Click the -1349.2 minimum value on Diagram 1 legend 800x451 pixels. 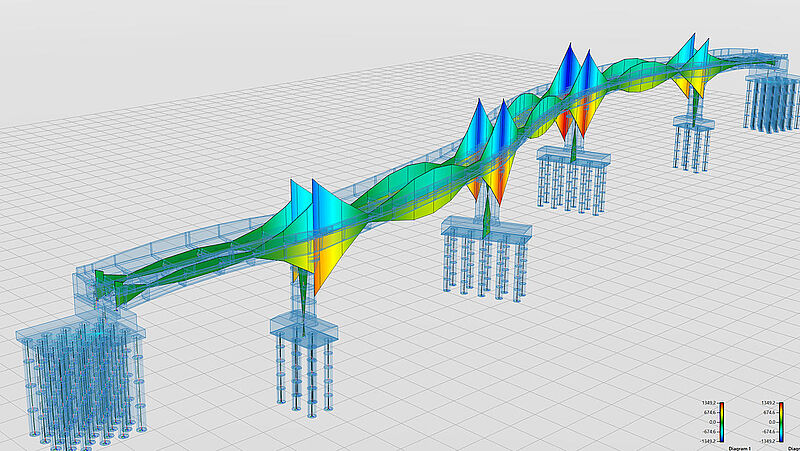[708, 441]
